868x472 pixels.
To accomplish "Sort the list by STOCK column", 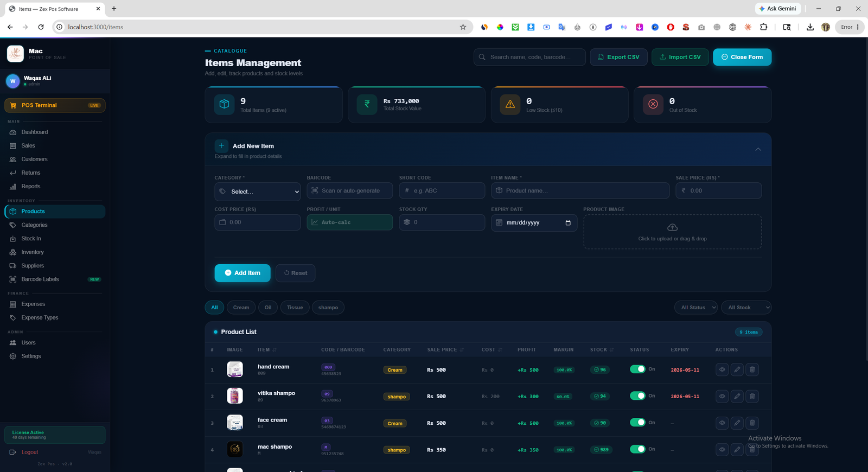I will [602, 350].
